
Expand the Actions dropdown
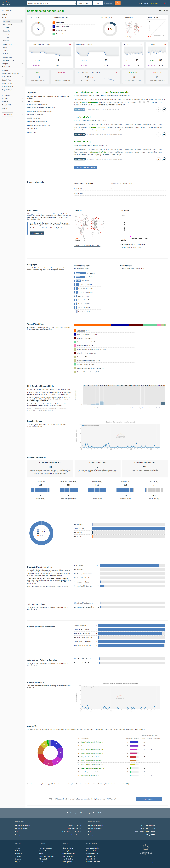click(162, 11)
